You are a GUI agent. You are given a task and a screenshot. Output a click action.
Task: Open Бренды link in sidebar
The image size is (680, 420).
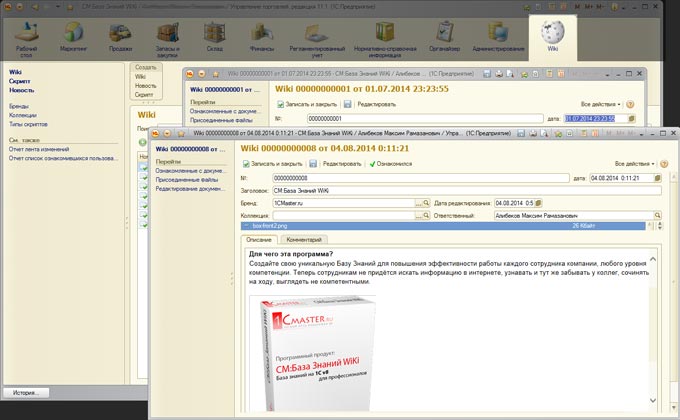19,106
